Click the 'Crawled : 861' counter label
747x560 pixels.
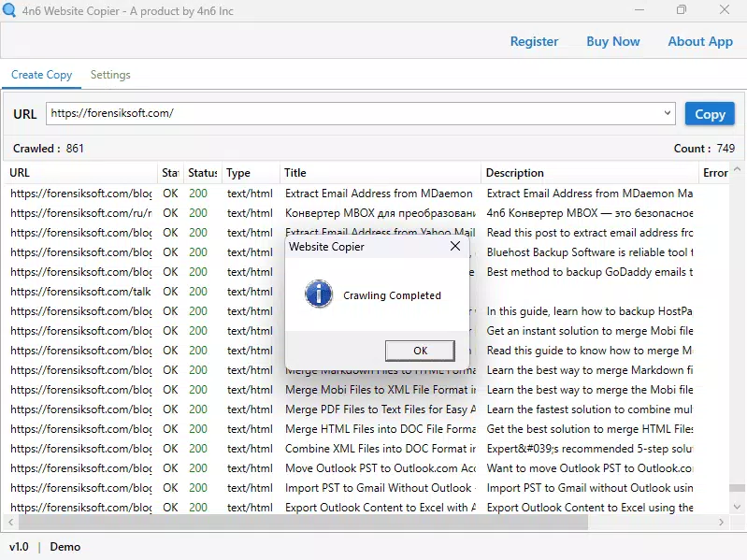pyautogui.click(x=48, y=149)
